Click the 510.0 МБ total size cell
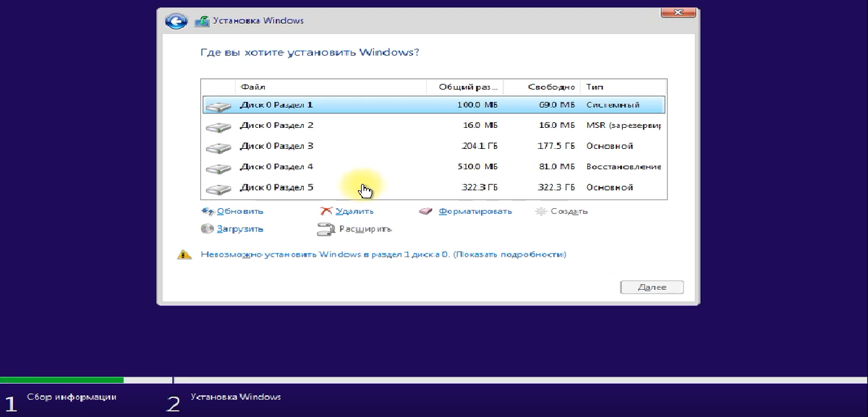 pyautogui.click(x=478, y=167)
